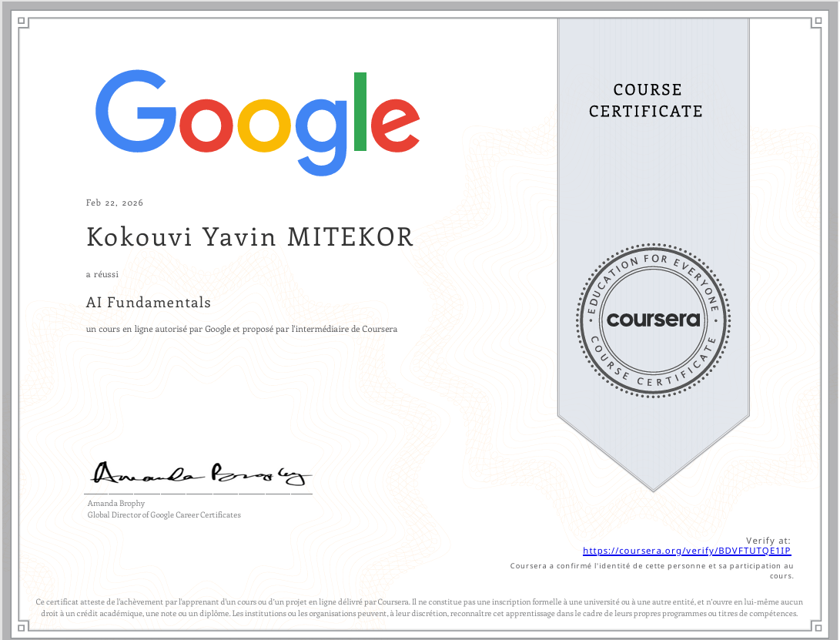This screenshot has width=840, height=640.
Task: Click the 'un cours en ligne autorisé' line
Action: (242, 330)
